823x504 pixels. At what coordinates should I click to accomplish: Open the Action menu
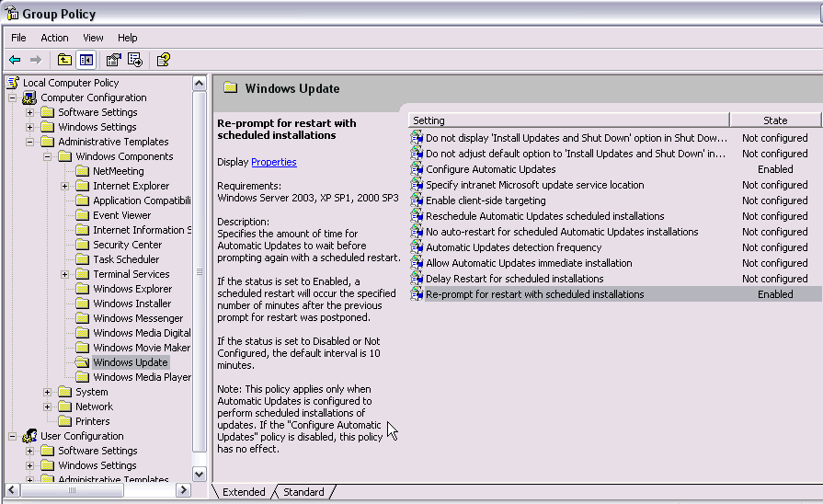[x=54, y=38]
